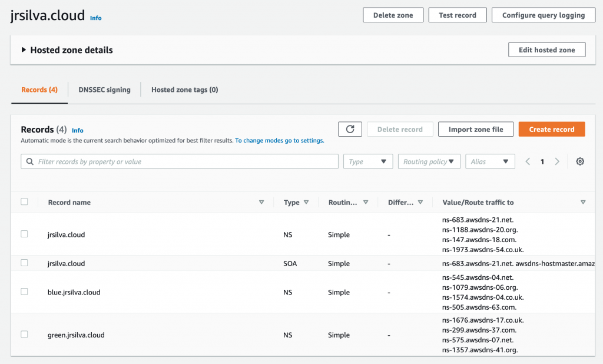
Task: Click the refresh records icon button
Action: point(350,130)
